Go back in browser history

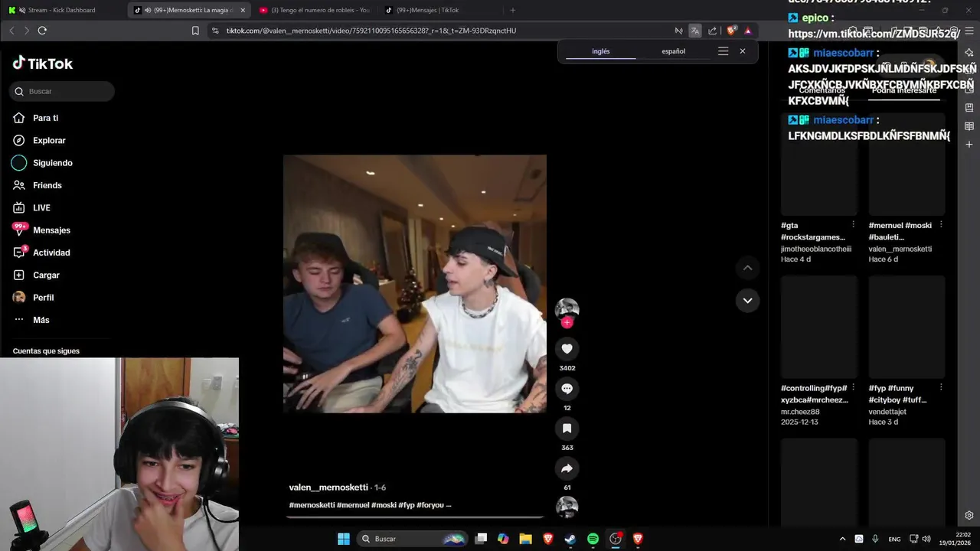tap(11, 31)
